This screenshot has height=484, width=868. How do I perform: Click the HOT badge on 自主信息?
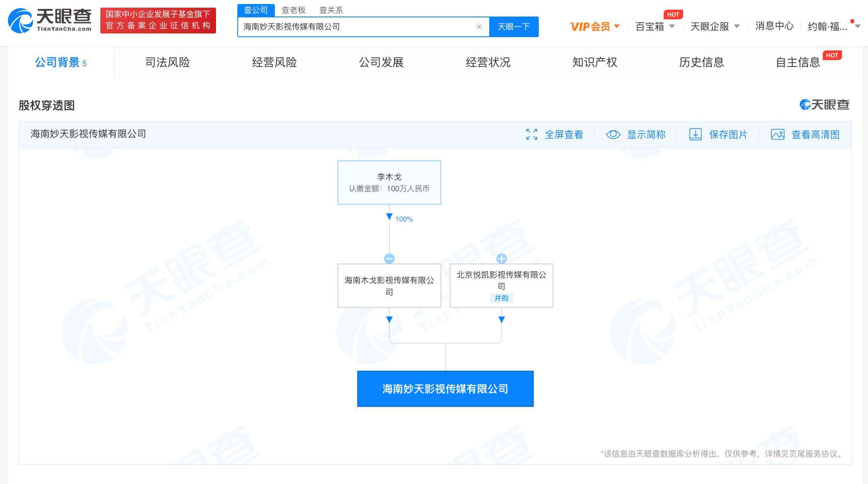pos(832,56)
